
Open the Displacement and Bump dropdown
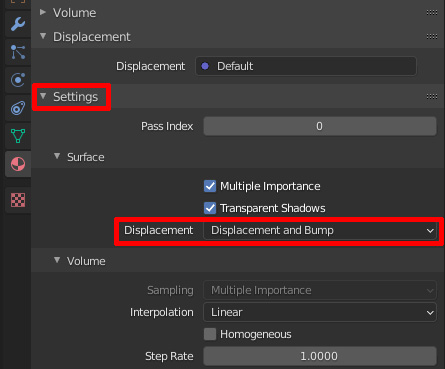click(320, 230)
